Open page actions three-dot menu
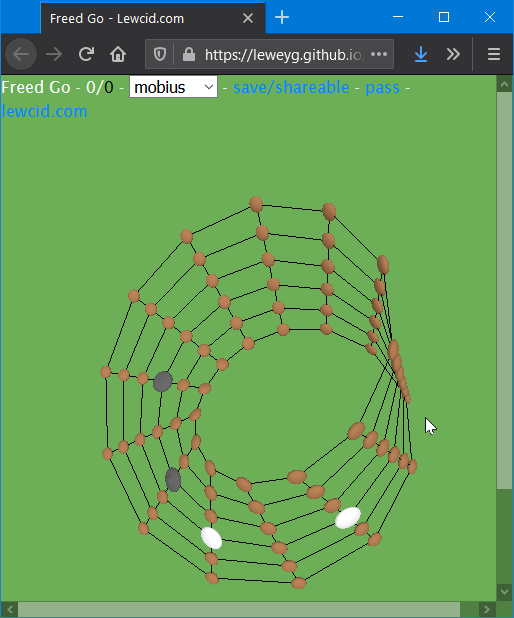 (379, 54)
